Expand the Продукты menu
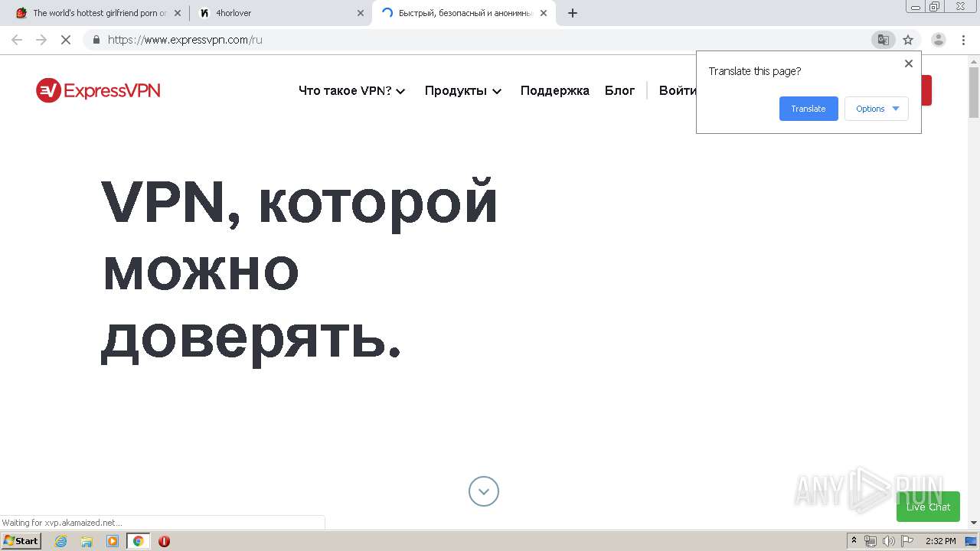Viewport: 980px width, 551px height. [463, 90]
